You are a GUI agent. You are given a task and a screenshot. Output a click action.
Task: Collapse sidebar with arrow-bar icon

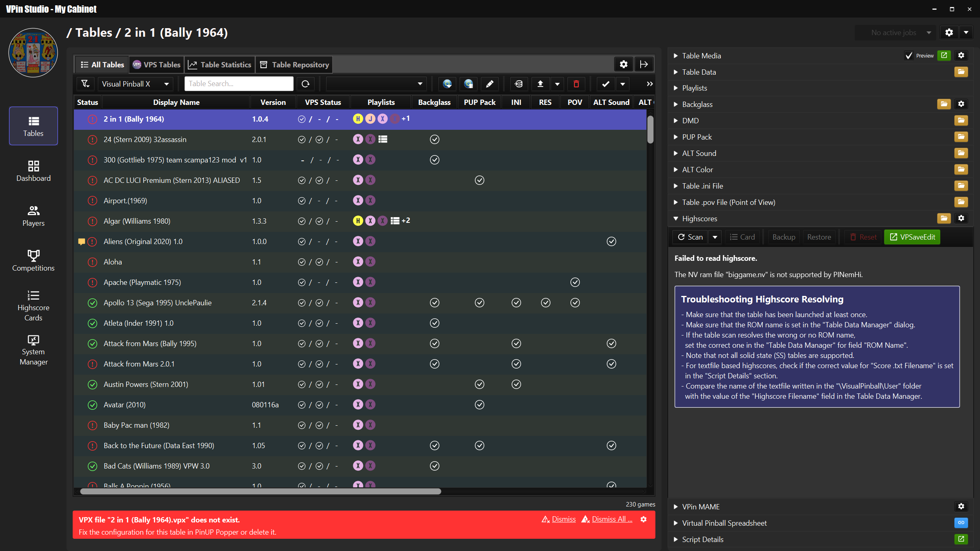[644, 64]
